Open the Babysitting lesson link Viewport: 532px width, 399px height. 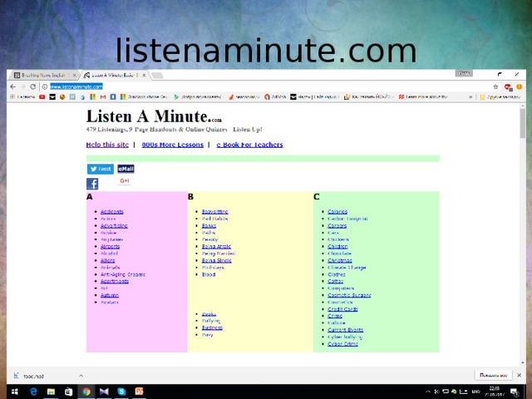point(214,212)
